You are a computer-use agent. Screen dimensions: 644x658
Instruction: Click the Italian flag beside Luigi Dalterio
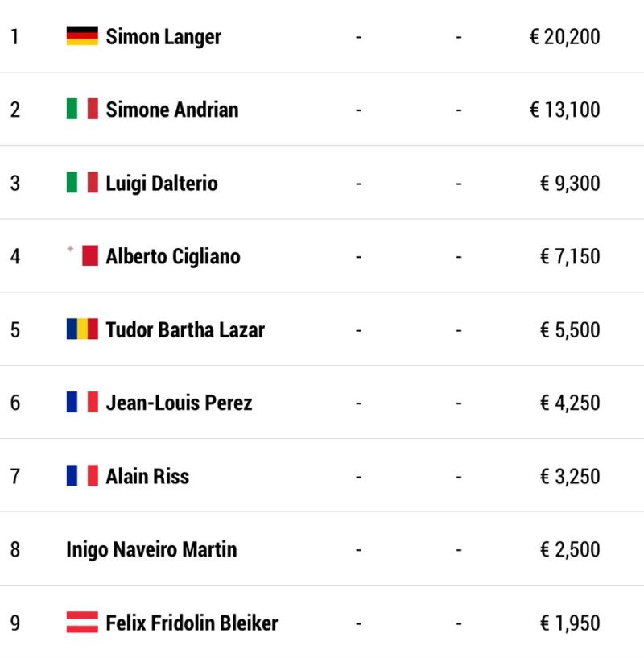(x=82, y=183)
